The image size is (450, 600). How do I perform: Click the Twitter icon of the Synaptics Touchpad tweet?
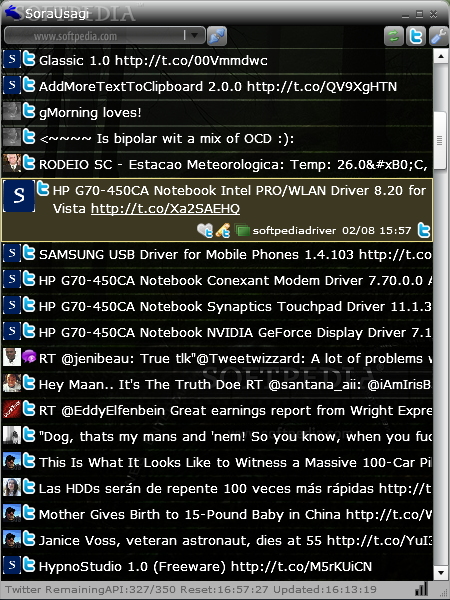pos(29,305)
